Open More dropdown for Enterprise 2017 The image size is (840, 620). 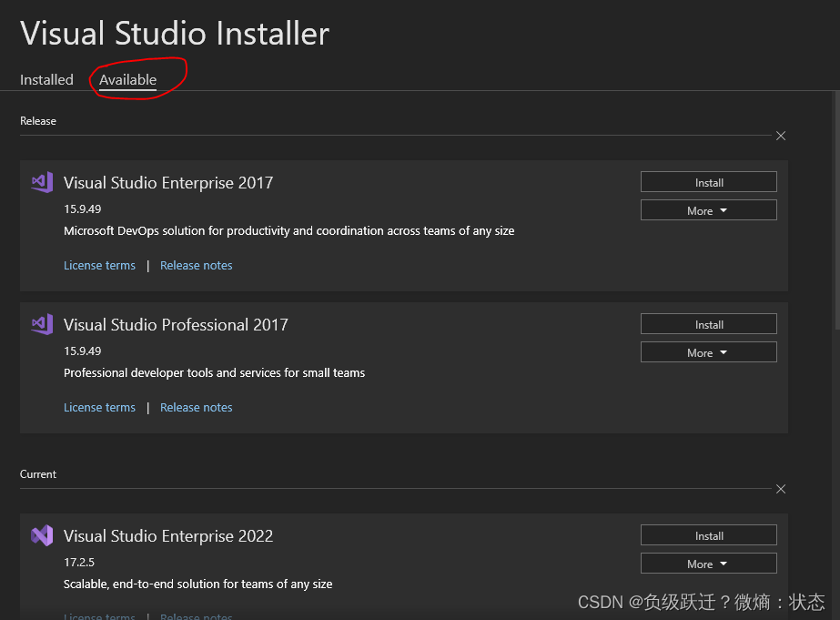point(708,210)
